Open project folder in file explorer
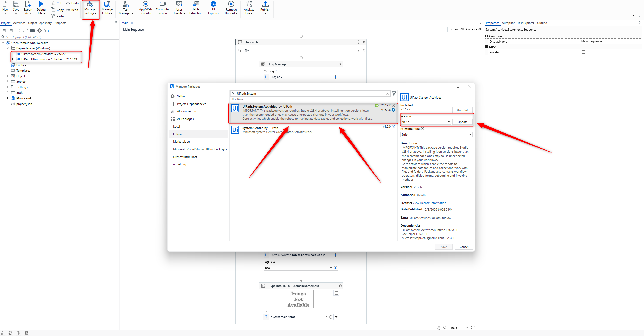 (x=33, y=30)
